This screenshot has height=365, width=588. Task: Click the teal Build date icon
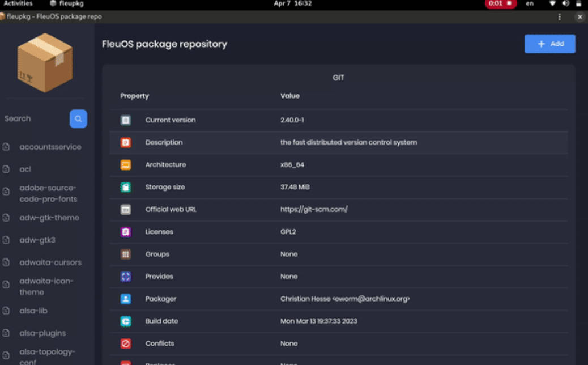[126, 321]
